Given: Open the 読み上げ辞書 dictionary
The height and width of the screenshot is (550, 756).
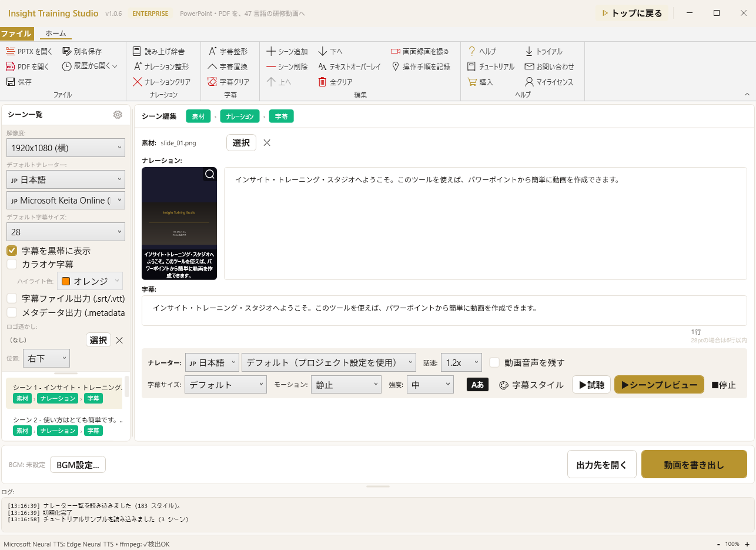Looking at the screenshot, I should [x=159, y=51].
